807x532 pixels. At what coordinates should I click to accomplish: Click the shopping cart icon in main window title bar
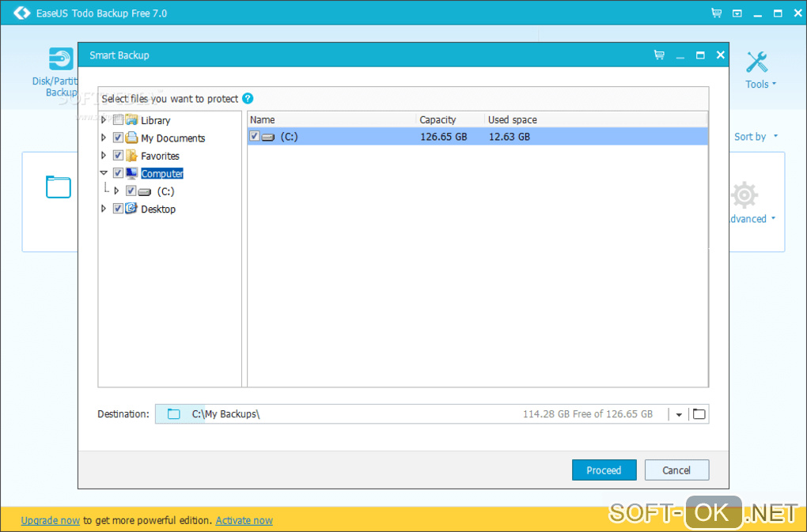coord(716,13)
